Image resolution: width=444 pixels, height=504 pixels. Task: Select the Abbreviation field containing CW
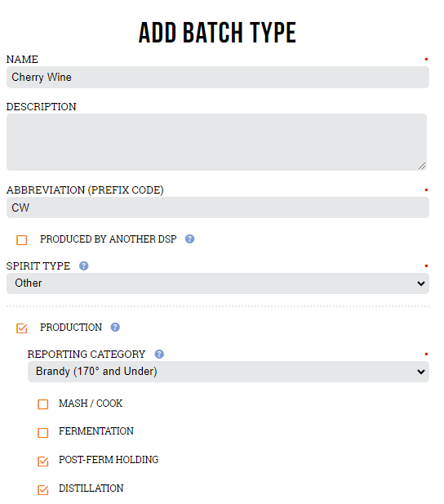pos(218,207)
